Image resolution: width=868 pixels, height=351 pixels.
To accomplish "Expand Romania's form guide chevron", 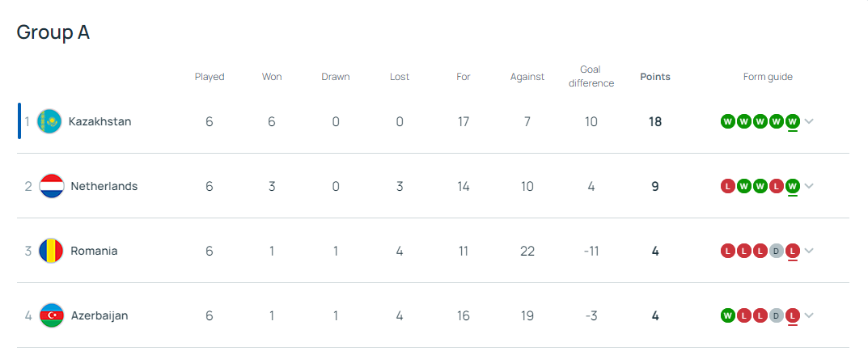I will click(x=809, y=251).
